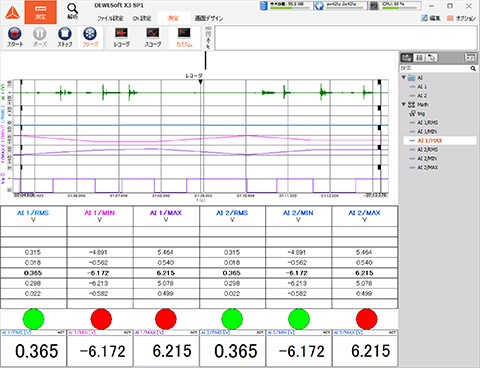
Task: Click the AI group folder icon
Action: coord(411,78)
